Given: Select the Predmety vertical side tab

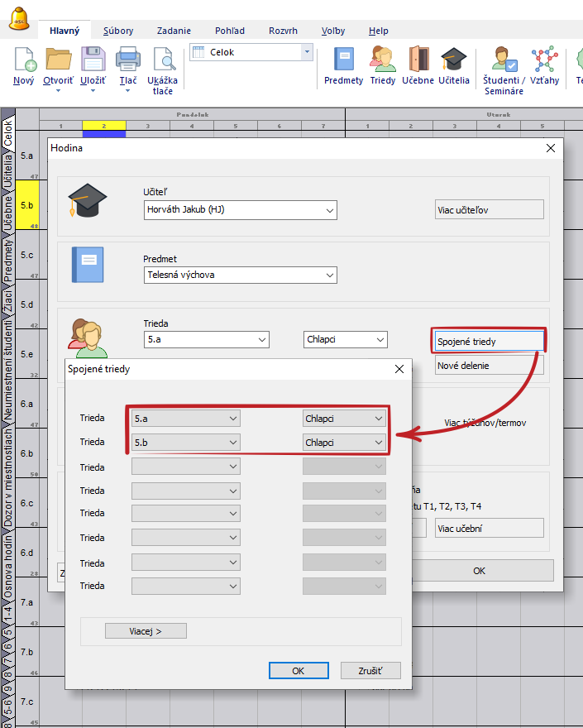Looking at the screenshot, I should click(x=8, y=260).
